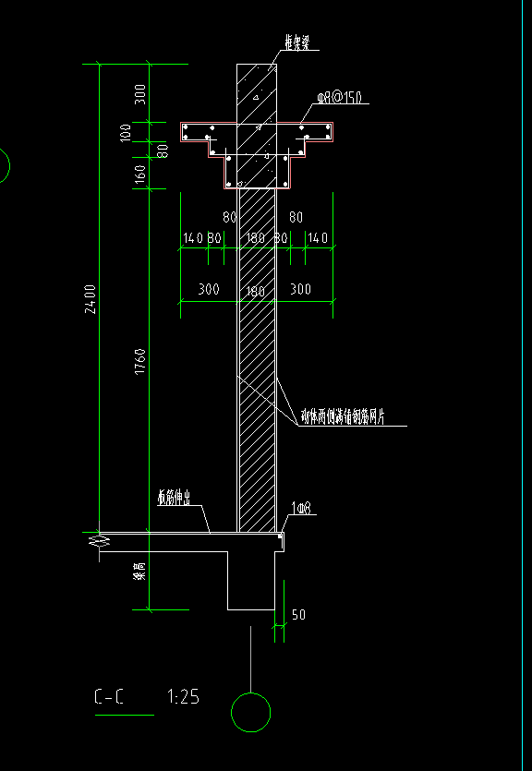Select the slab break-line symbol at left
The width and height of the screenshot is (532, 771).
tap(100, 541)
